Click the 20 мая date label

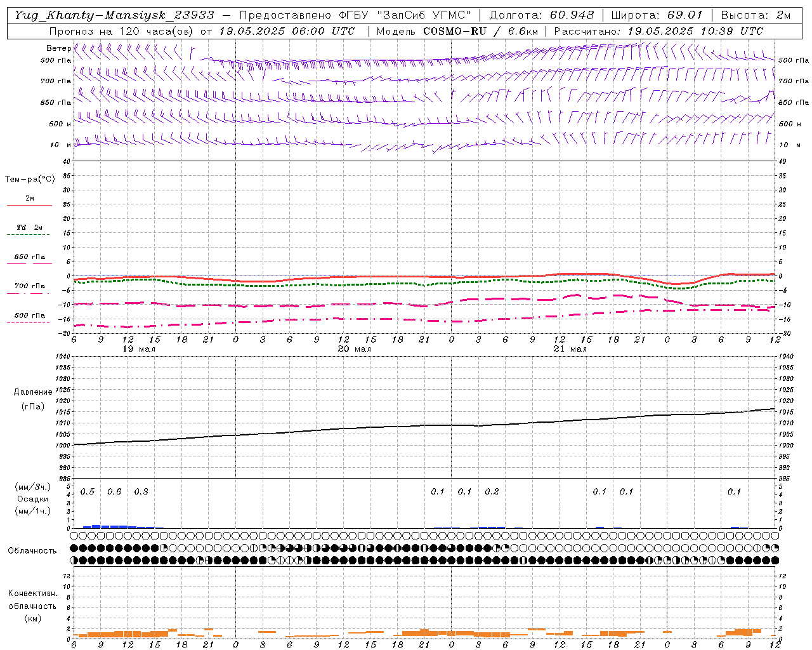[x=355, y=349]
